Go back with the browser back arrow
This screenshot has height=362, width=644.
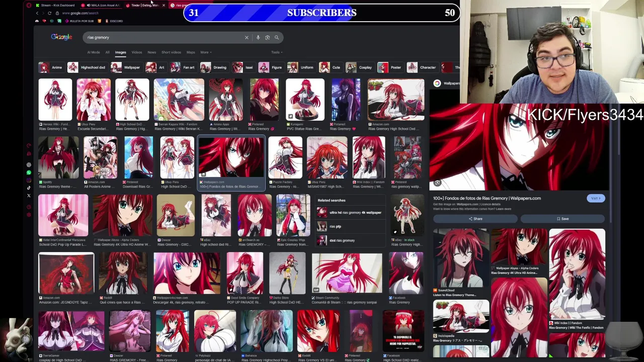pyautogui.click(x=37, y=13)
